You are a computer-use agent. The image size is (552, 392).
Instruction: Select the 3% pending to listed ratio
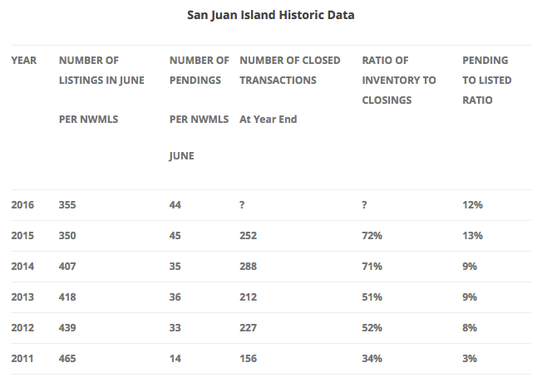tap(470, 359)
